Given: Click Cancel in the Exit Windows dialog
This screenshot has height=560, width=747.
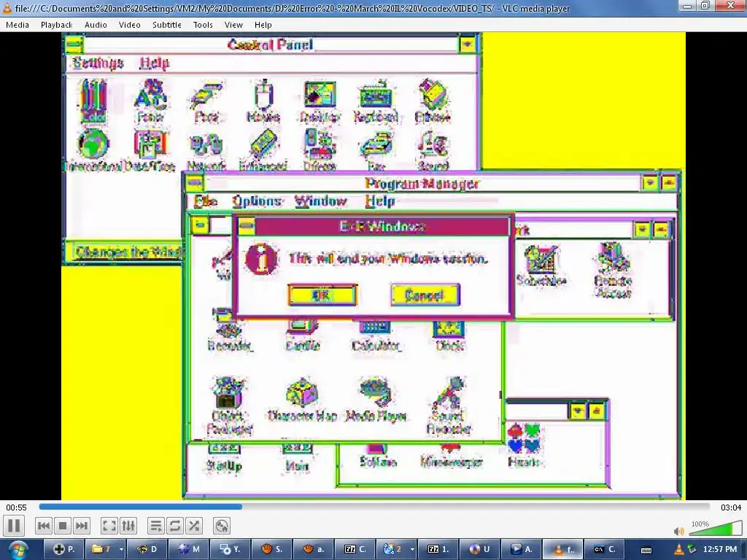Looking at the screenshot, I should click(425, 295).
